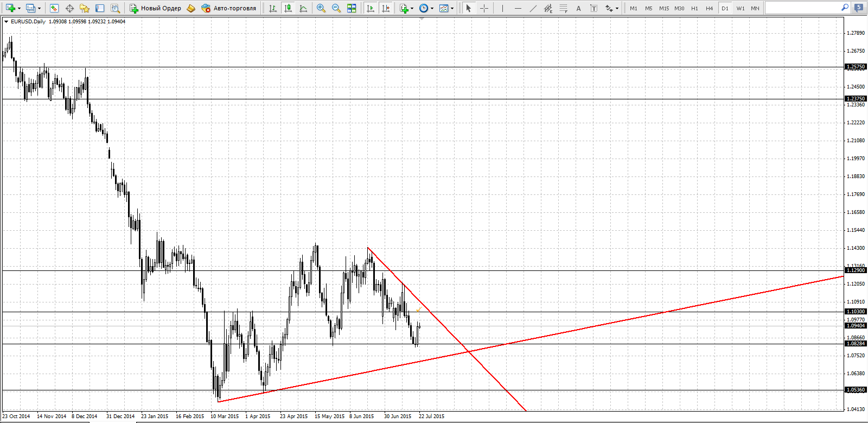Switch chart to line chart
Screen dimensions: 868x423
point(303,8)
